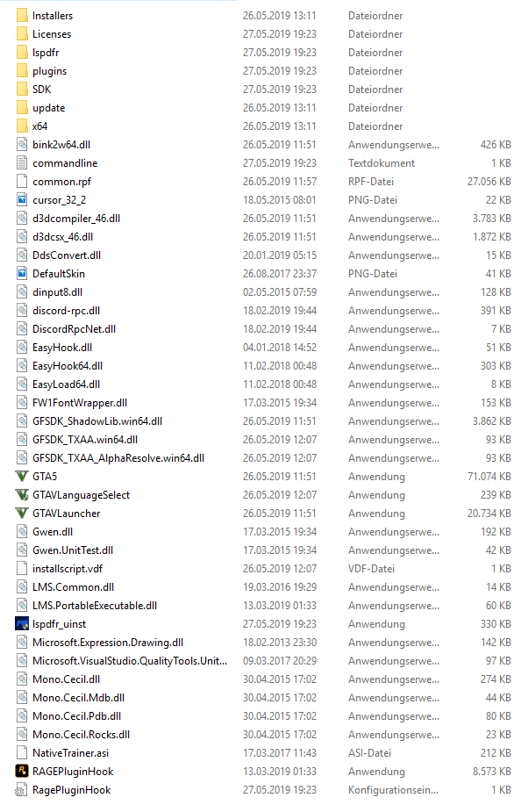Screen dimensions: 528x812
Task: Select the DdsConvert.dll file name
Action: (67, 255)
